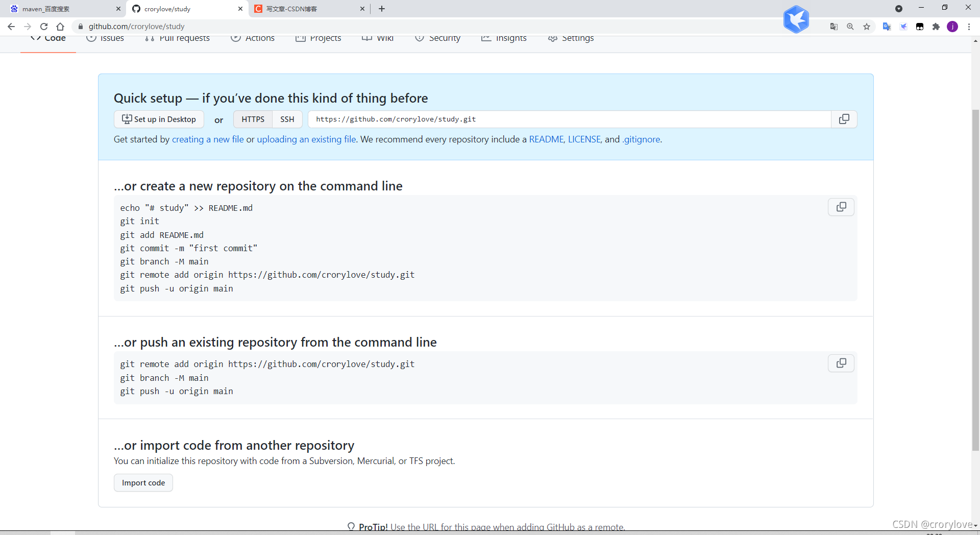Focus the repository clone URL field

tap(570, 119)
